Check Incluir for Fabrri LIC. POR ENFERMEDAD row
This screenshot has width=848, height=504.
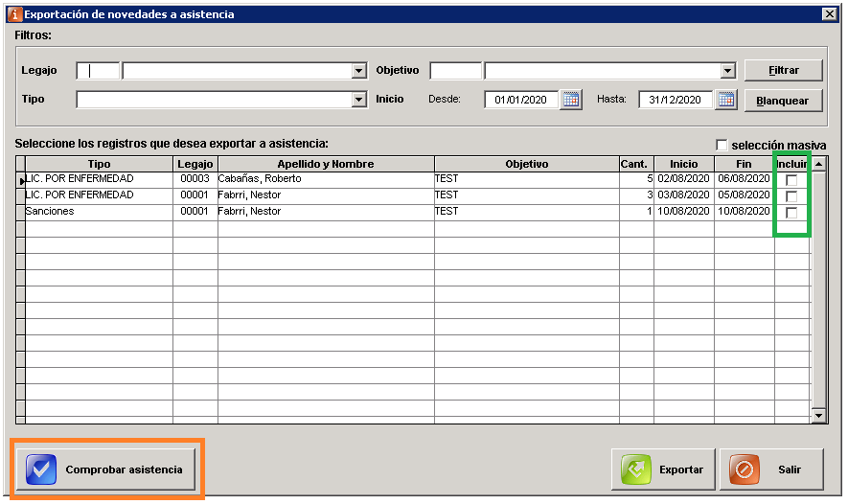[791, 196]
